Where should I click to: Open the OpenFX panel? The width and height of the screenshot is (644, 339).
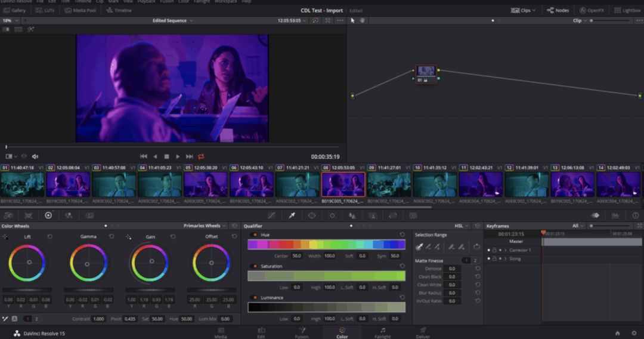click(x=592, y=10)
